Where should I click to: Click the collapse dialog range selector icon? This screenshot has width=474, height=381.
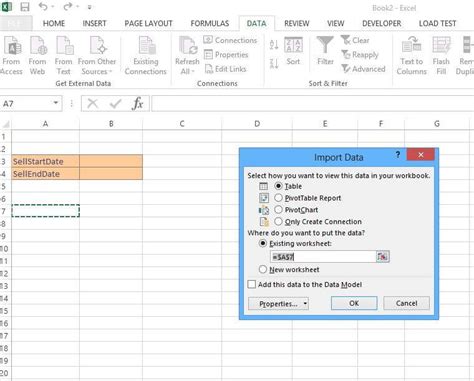point(382,257)
